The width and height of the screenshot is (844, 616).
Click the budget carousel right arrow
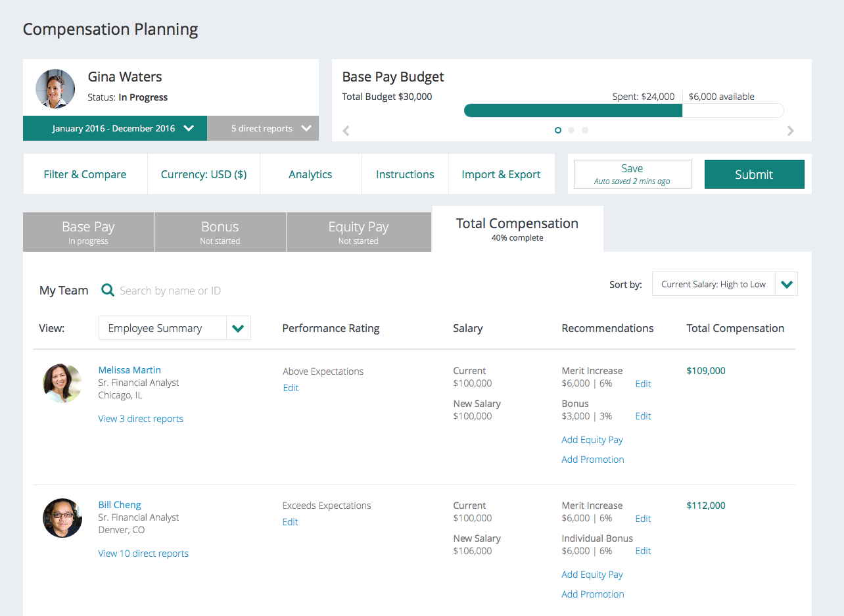click(x=791, y=130)
